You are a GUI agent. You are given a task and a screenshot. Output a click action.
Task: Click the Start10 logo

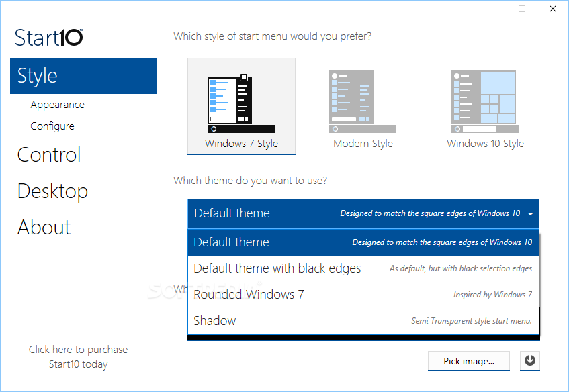48,38
